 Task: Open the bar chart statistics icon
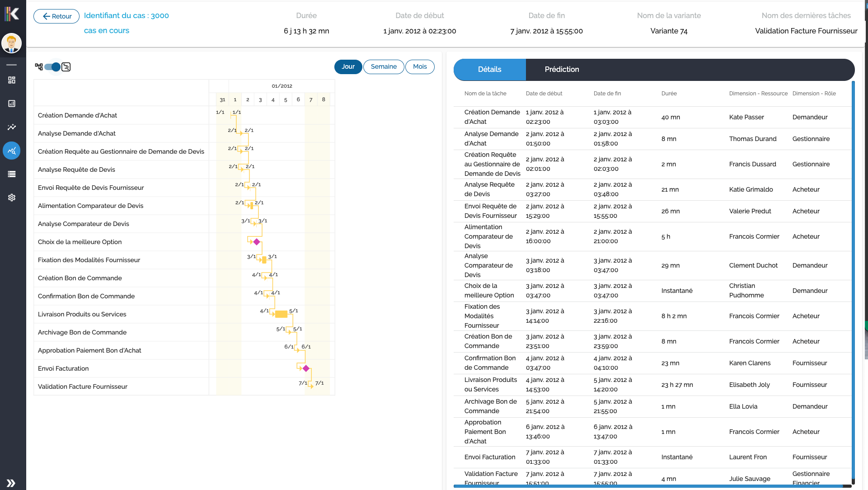coord(12,104)
